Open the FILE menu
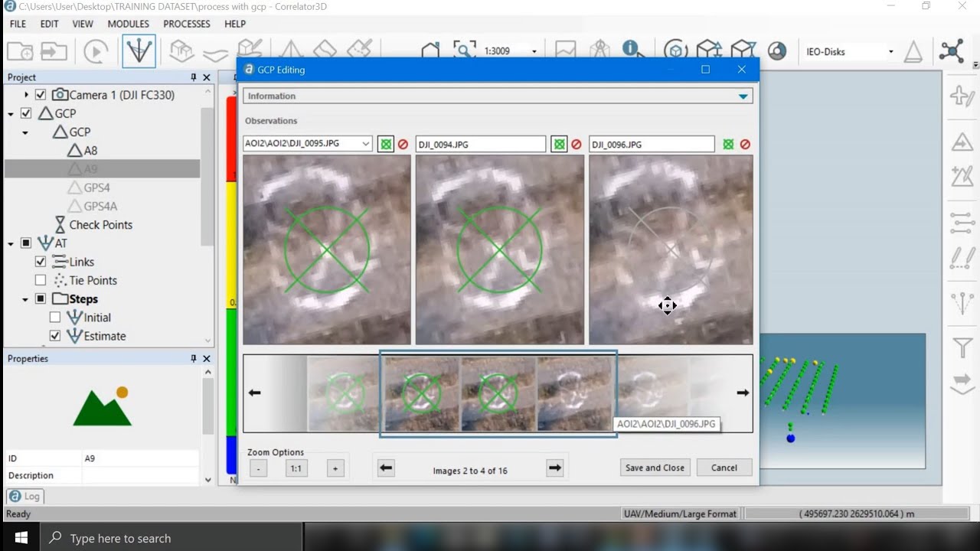 pos(18,24)
